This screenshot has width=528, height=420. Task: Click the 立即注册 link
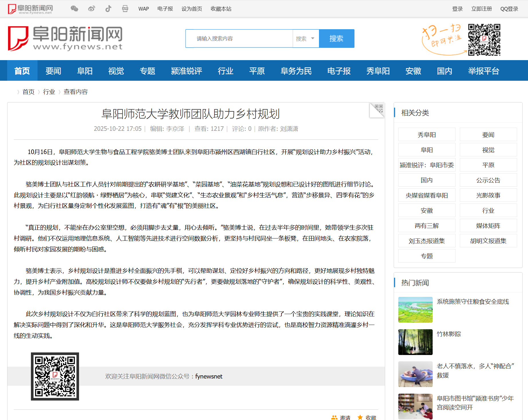[x=481, y=9]
